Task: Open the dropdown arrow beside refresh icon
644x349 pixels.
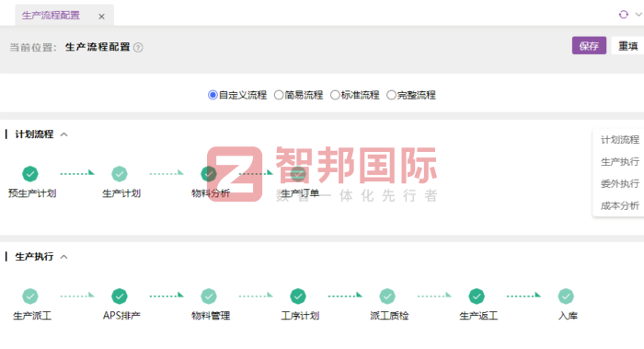Action: pos(638,15)
